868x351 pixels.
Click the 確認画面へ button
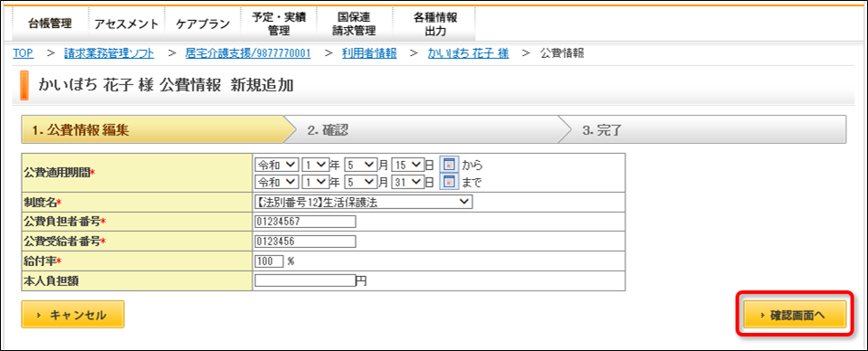click(x=795, y=315)
